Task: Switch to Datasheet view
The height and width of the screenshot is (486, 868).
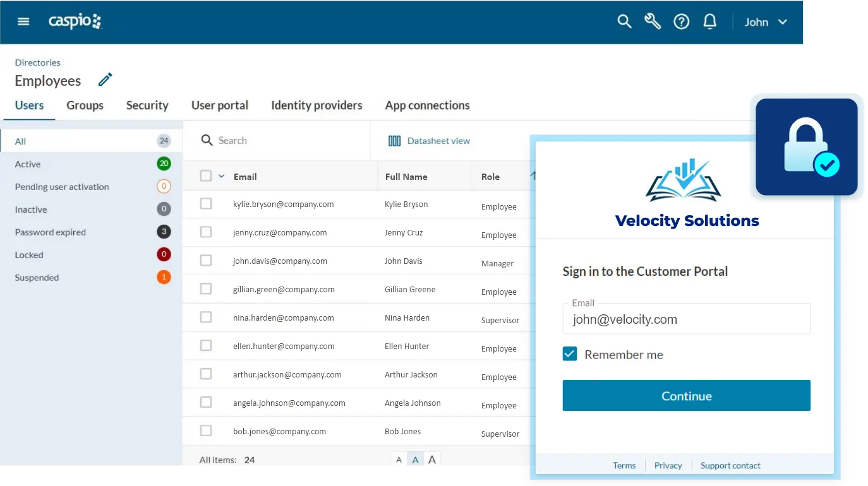Action: pos(429,141)
